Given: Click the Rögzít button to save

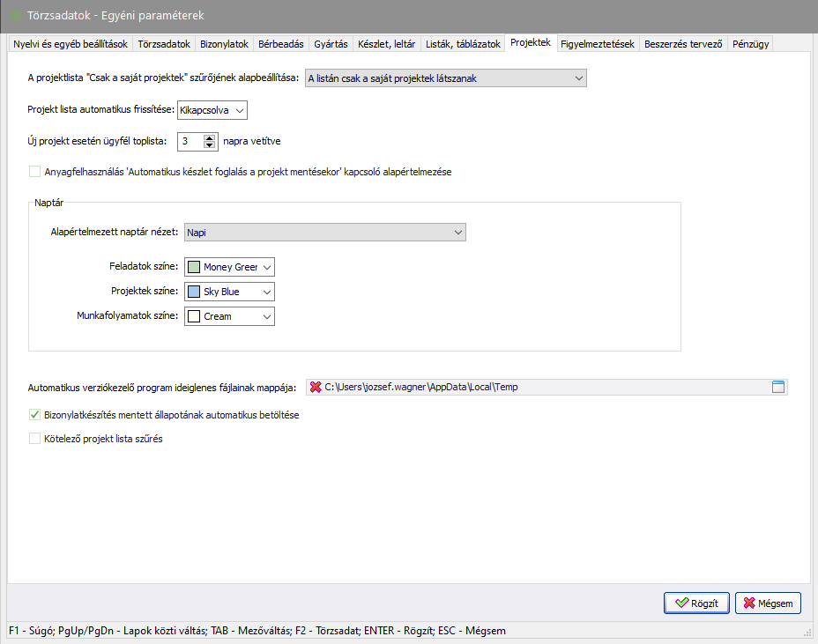Looking at the screenshot, I should tap(696, 603).
